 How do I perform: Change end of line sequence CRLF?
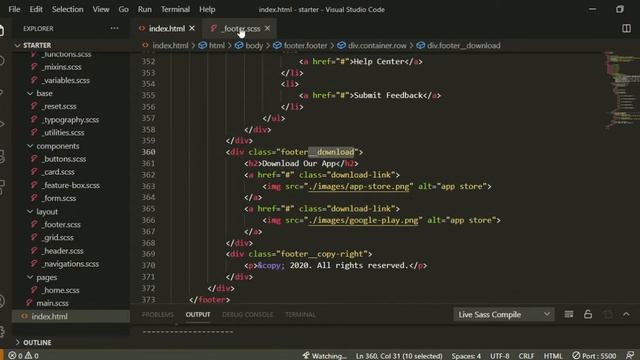point(526,356)
